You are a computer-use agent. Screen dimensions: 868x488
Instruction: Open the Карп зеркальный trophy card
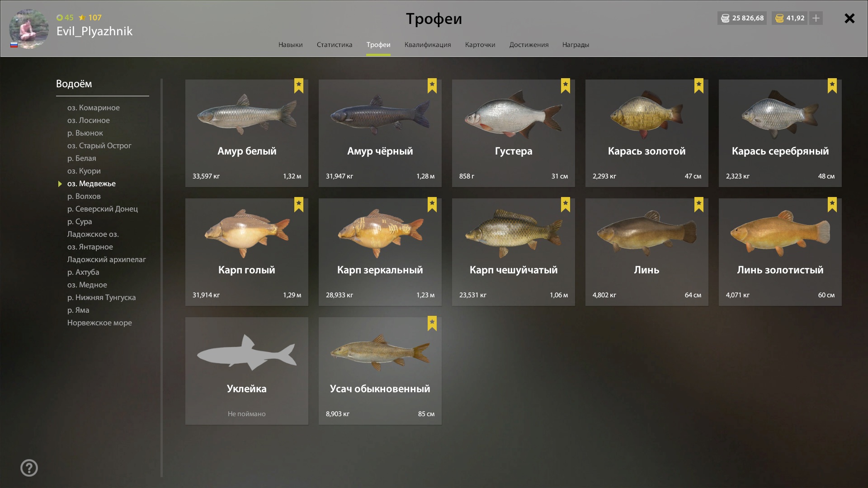tap(380, 252)
